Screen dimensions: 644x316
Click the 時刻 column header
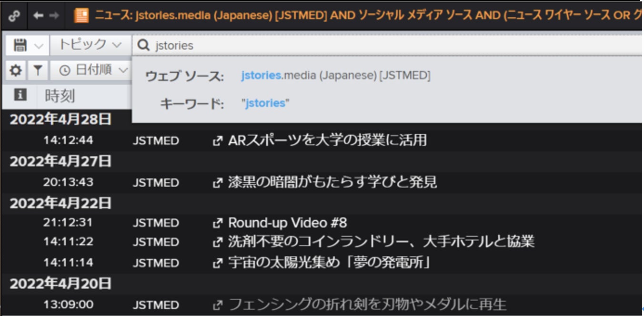(x=60, y=96)
